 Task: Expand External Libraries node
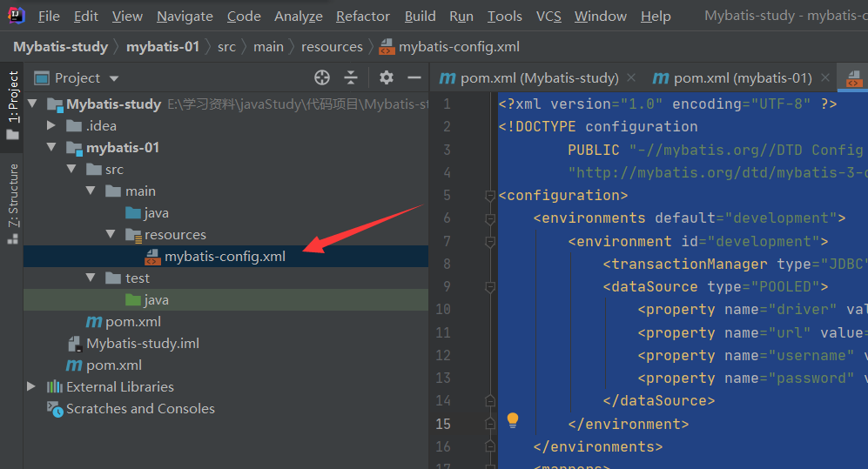click(x=32, y=387)
